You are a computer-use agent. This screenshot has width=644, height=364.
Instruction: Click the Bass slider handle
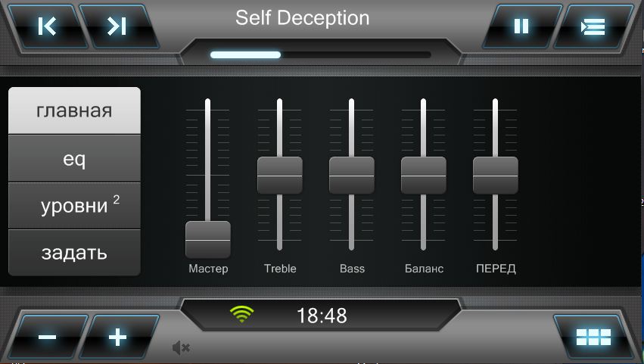point(351,175)
